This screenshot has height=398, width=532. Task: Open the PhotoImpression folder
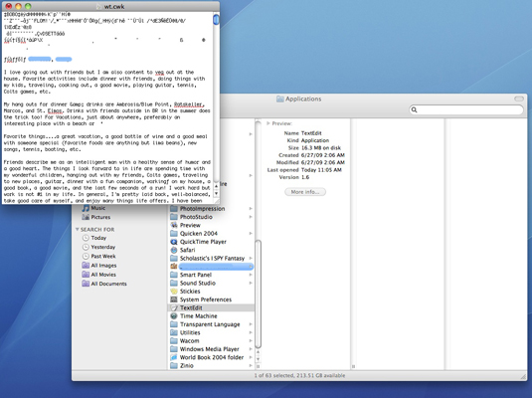pyautogui.click(x=202, y=209)
